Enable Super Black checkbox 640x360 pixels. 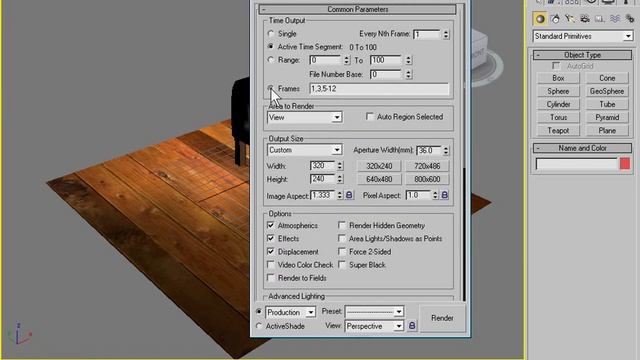342,264
